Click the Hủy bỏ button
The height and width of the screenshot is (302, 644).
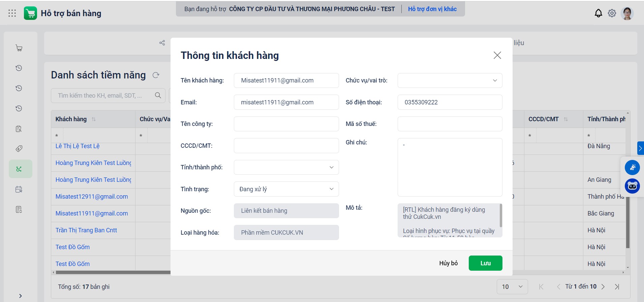pos(448,263)
